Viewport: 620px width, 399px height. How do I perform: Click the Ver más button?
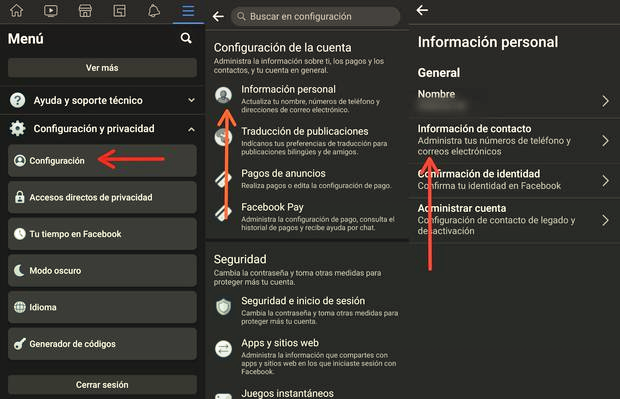tap(102, 68)
